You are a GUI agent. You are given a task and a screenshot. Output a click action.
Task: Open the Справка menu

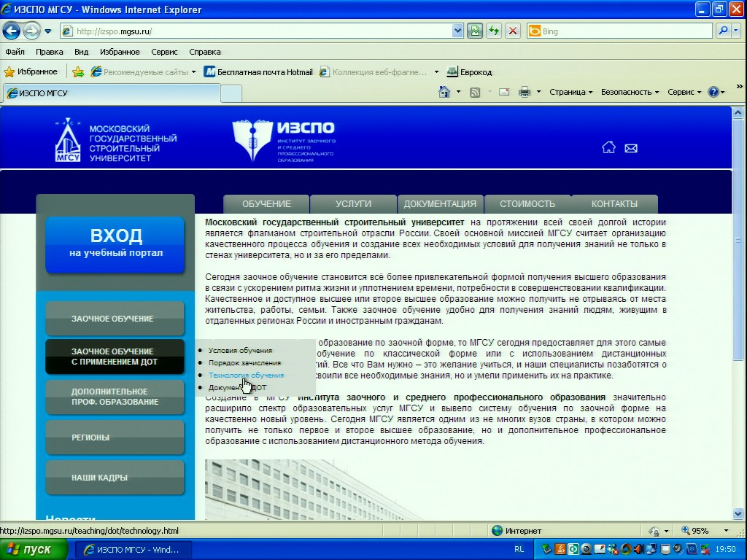click(205, 52)
